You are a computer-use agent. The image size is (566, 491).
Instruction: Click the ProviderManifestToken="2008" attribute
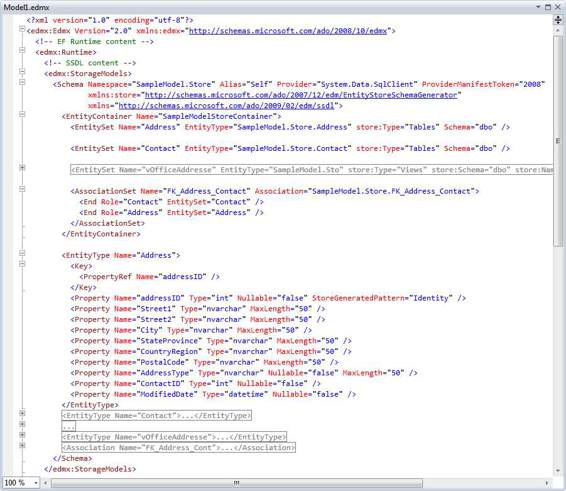(x=483, y=84)
